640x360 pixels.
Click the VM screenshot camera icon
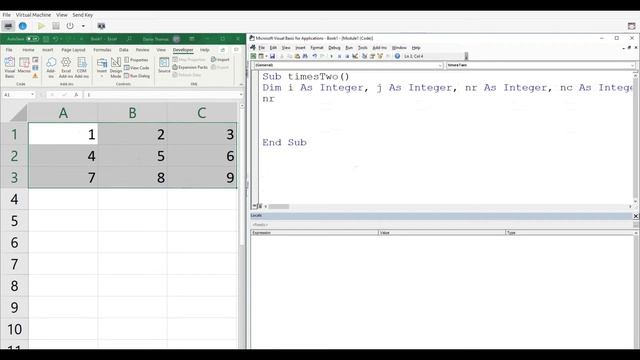(101, 26)
